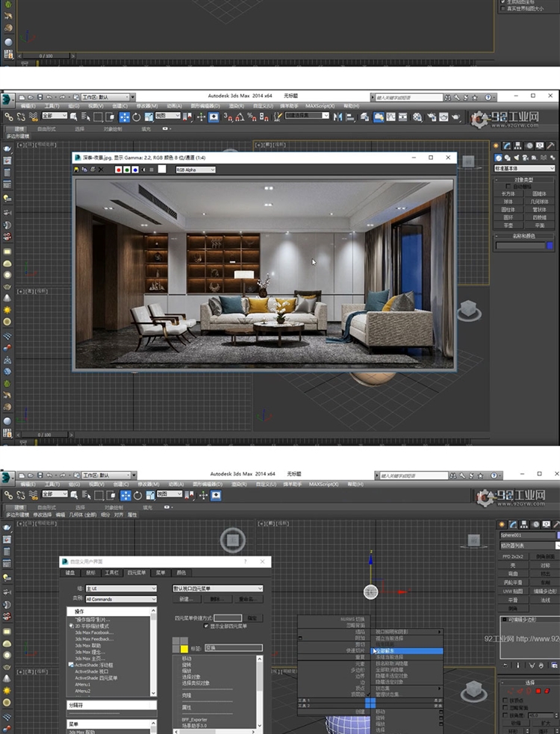560x734 pixels.
Task: Open the RGB Alpha channel dropdown
Action: pyautogui.click(x=195, y=169)
